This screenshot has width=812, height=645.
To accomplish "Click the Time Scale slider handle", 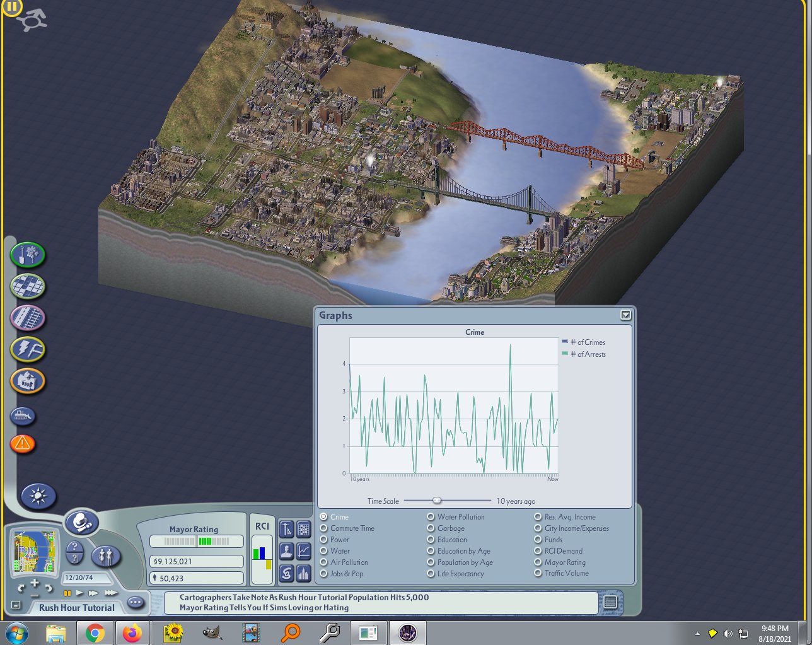I will 437,501.
